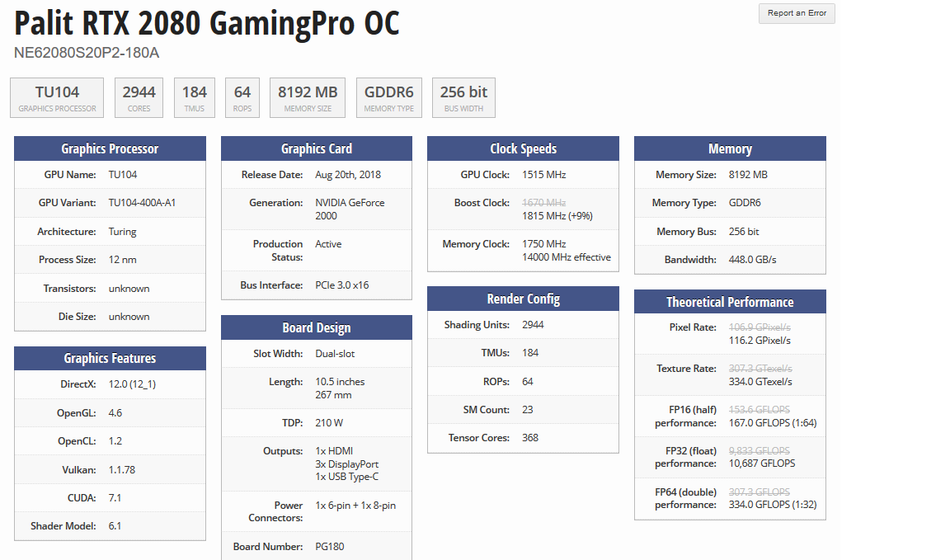Click the Graphics Card section header
Screen dimensions: 950x560
pyautogui.click(x=317, y=148)
